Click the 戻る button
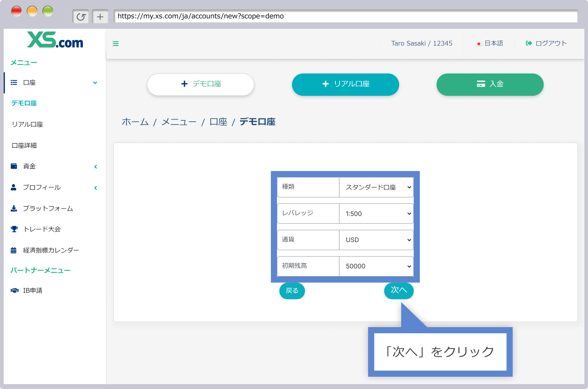Viewport: 588px width, 389px height. click(292, 291)
